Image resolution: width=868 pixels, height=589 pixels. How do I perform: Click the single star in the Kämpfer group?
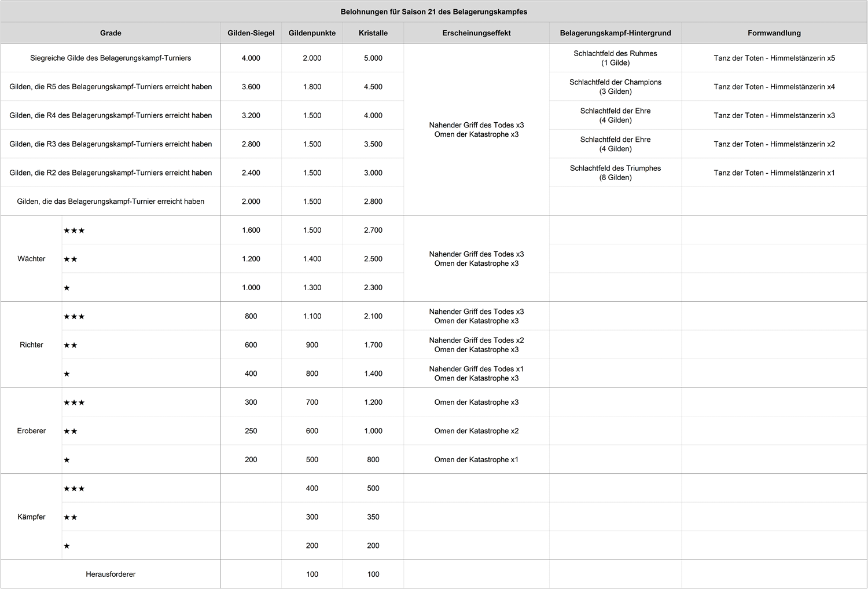tap(67, 546)
